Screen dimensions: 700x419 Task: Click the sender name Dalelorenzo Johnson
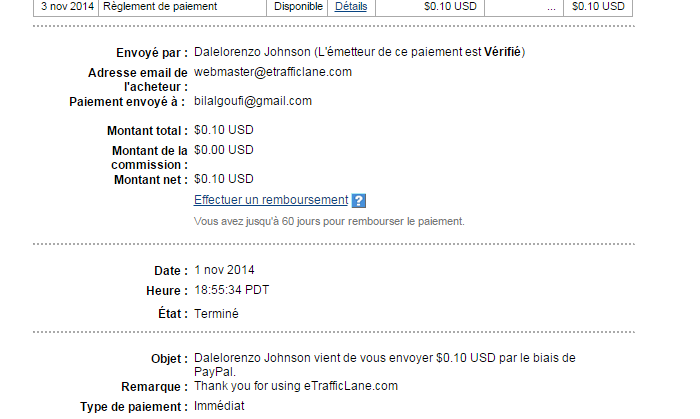[x=252, y=52]
